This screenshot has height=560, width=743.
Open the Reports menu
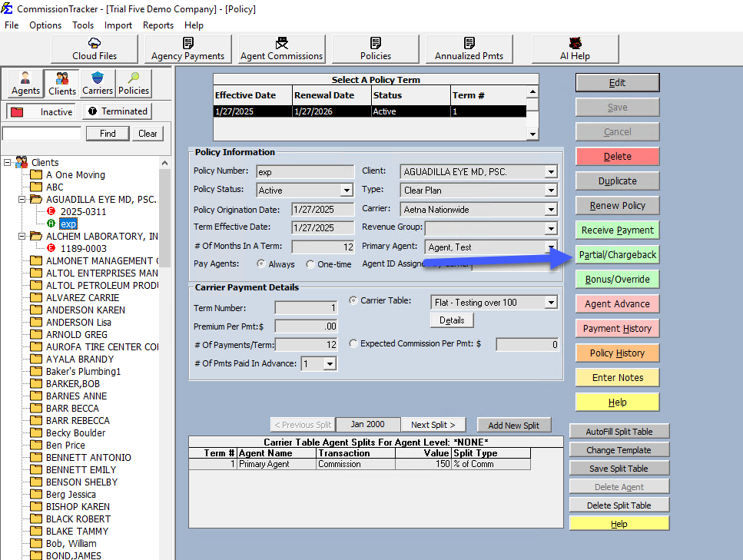coord(158,25)
